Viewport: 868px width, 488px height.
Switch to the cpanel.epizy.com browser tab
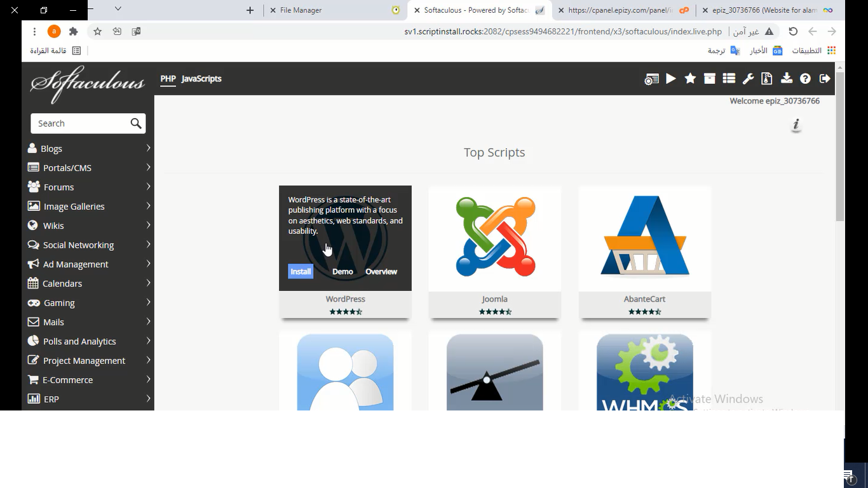click(x=623, y=10)
